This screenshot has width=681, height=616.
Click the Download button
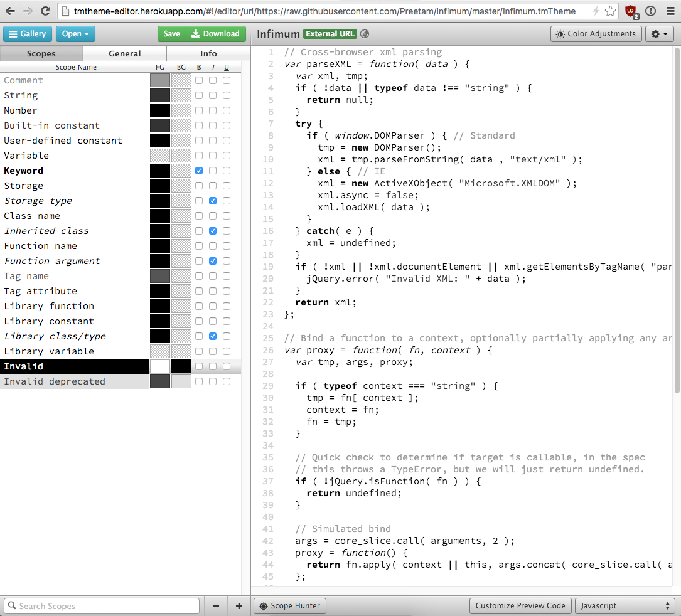[216, 34]
